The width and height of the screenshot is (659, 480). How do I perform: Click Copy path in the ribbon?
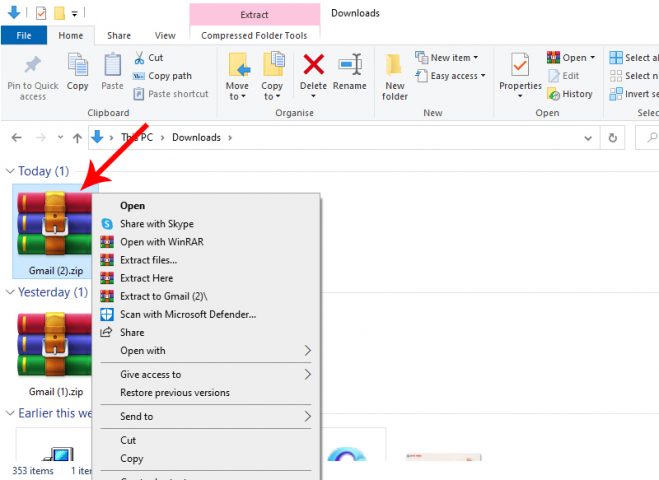(162, 76)
